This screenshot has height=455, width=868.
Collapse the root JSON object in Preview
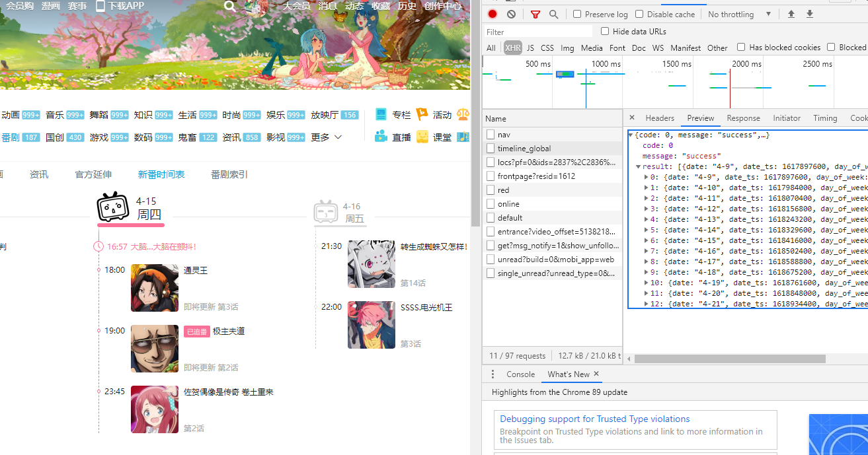tap(631, 135)
